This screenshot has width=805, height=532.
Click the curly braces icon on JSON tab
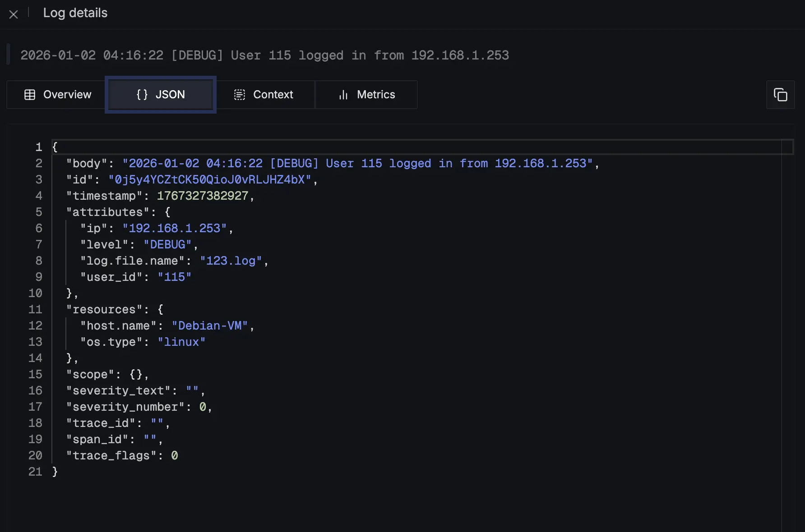point(142,95)
